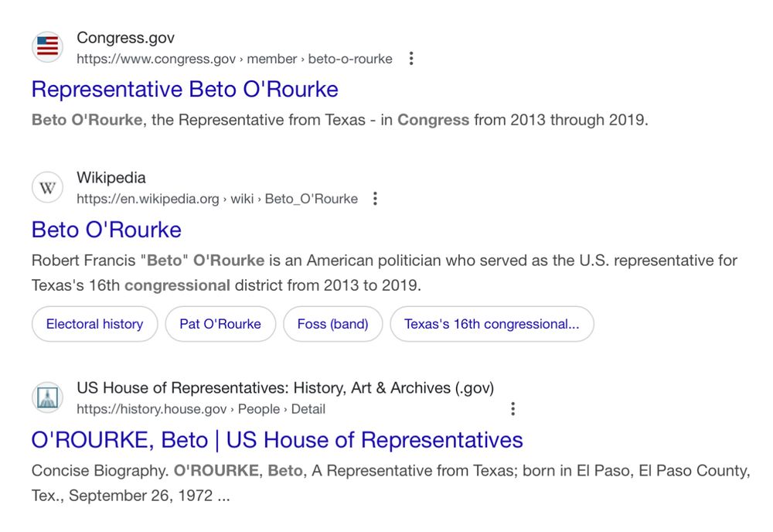
Task: Open three-dot menu for Congress.gov result
Action: point(411,59)
